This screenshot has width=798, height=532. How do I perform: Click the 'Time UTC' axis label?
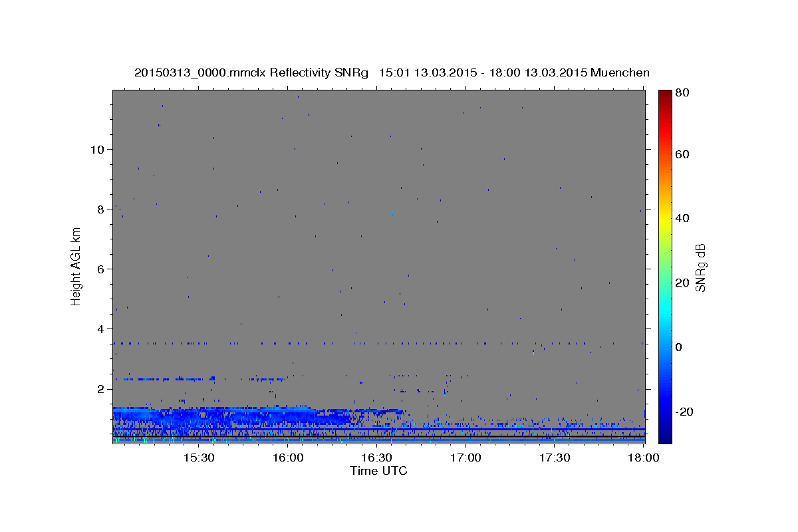(x=378, y=471)
